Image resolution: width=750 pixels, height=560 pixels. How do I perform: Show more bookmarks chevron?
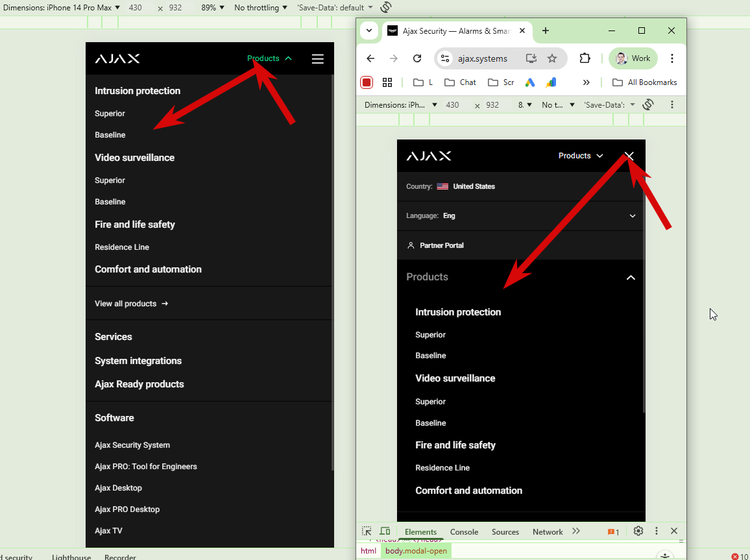(587, 82)
